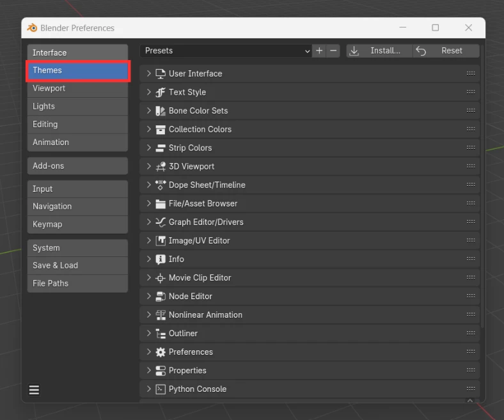Expand the 3D Viewport theme section
Screen dimensions: 504x420
(148, 166)
